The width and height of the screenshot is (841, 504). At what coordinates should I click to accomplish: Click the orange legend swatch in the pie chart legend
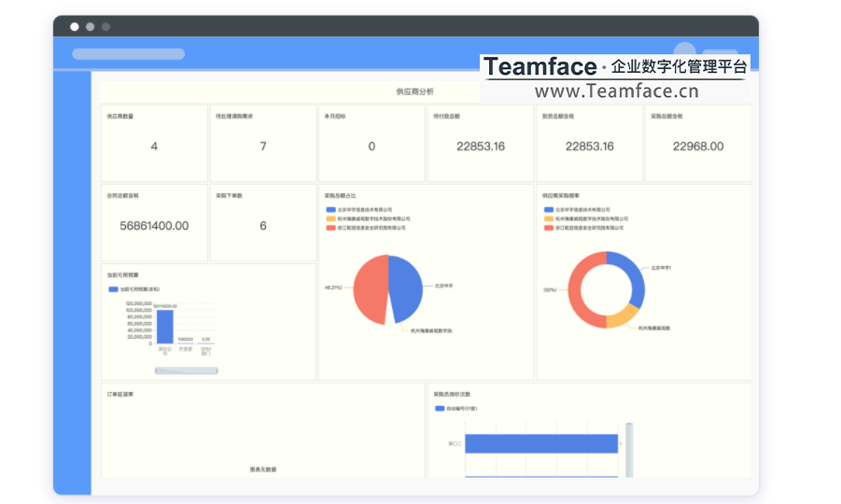(331, 218)
